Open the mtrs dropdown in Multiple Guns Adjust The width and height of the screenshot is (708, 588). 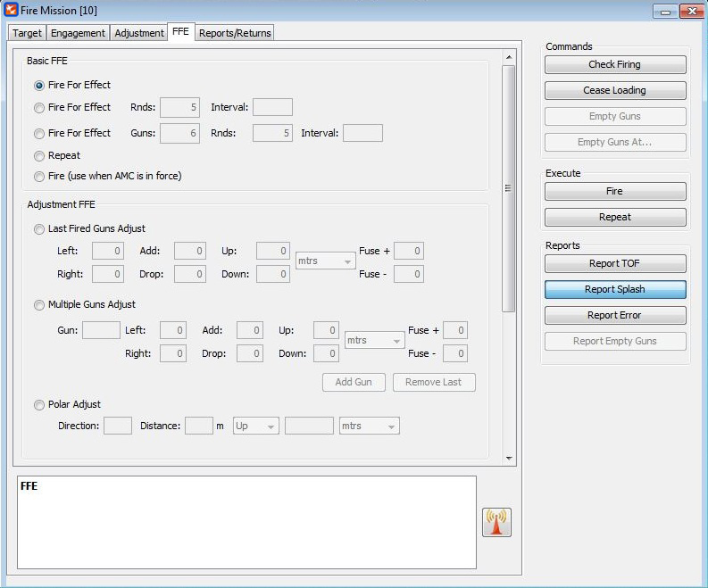tap(374, 340)
